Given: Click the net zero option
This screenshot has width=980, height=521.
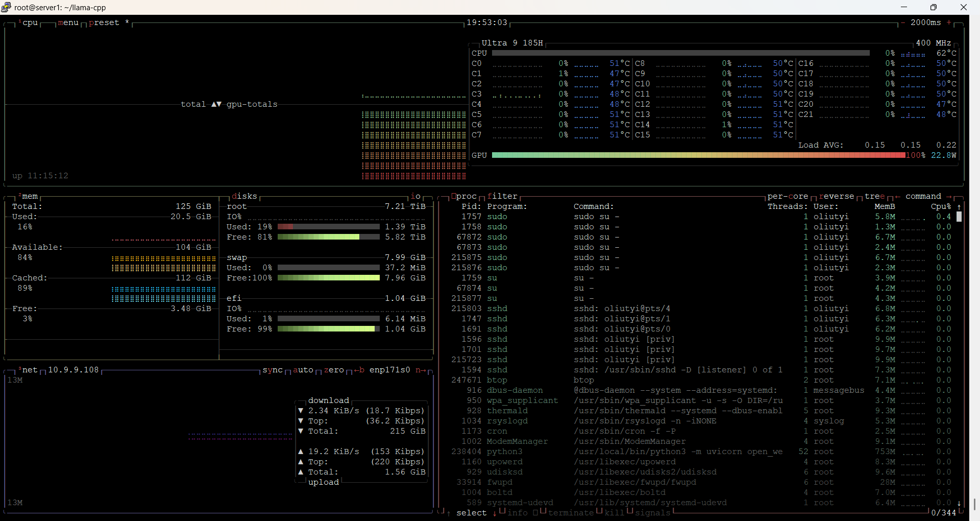Looking at the screenshot, I should coord(334,370).
